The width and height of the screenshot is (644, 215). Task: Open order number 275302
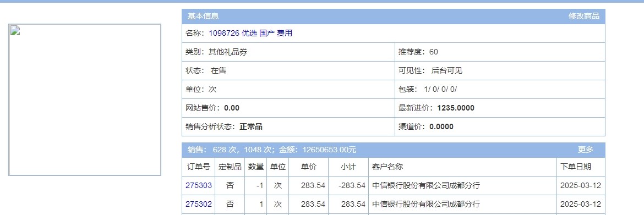(199, 204)
